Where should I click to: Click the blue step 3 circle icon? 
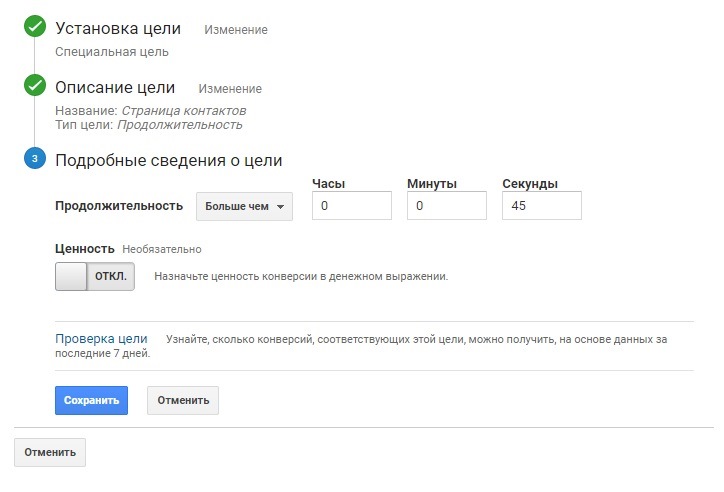click(x=35, y=158)
